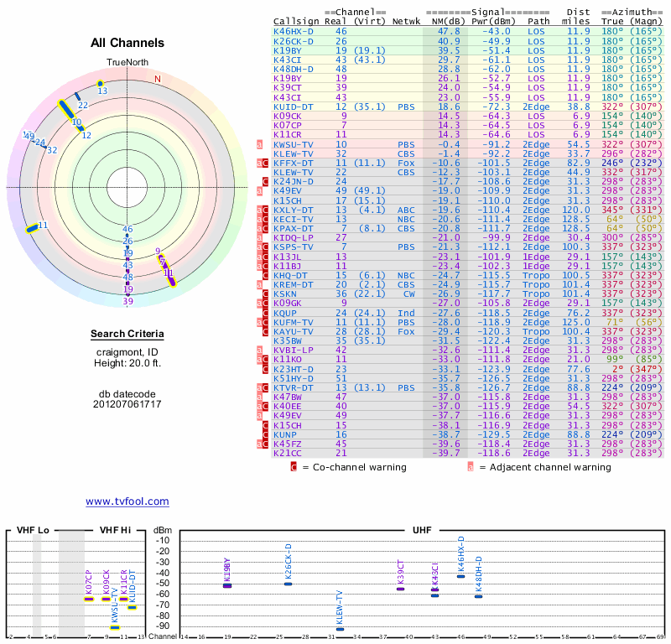Image resolution: width=671 pixels, height=644 pixels.
Task: Click channel 11 marker on radar's west side
Action: pos(33,228)
